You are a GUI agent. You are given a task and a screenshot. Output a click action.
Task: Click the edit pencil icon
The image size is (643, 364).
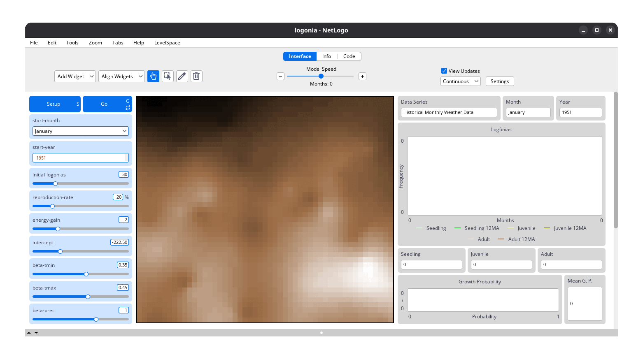(x=182, y=76)
